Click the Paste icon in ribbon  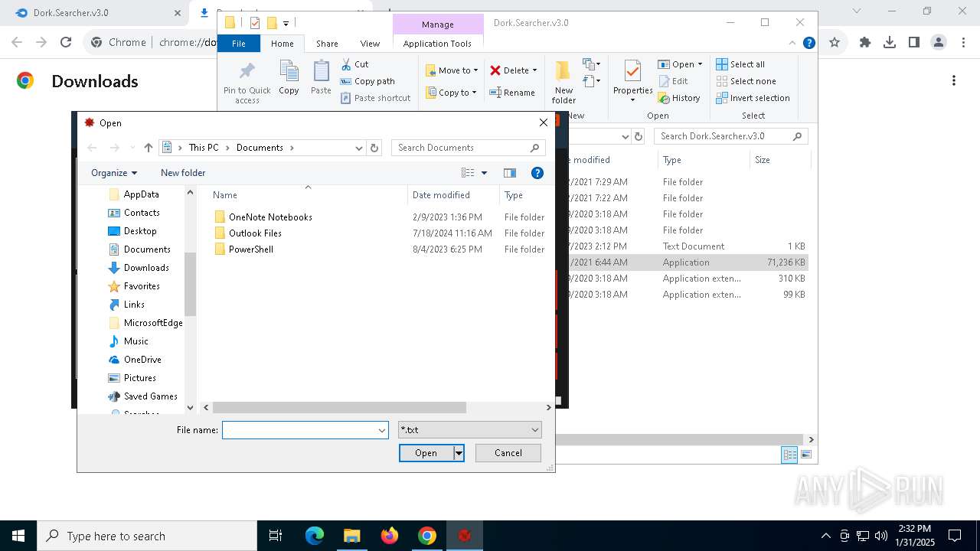tap(321, 77)
